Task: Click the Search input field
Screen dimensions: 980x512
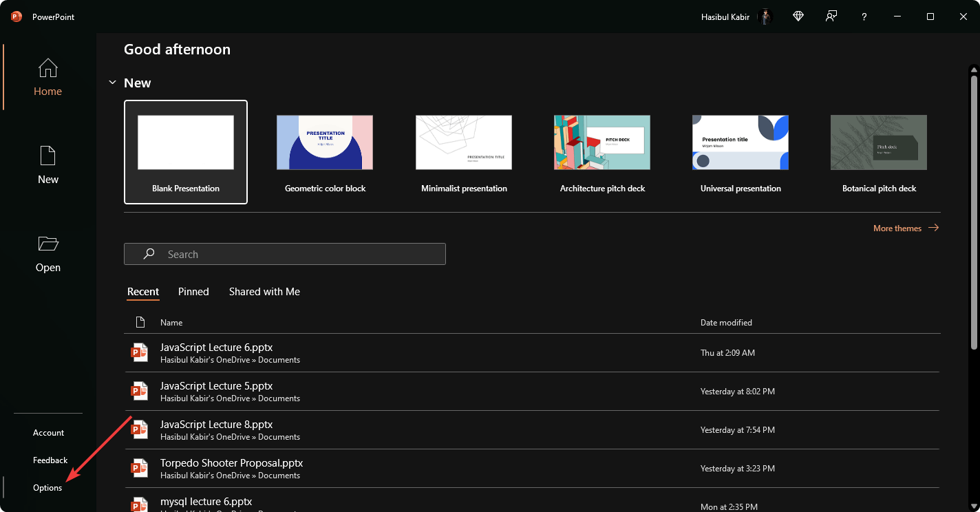Action: tap(285, 254)
